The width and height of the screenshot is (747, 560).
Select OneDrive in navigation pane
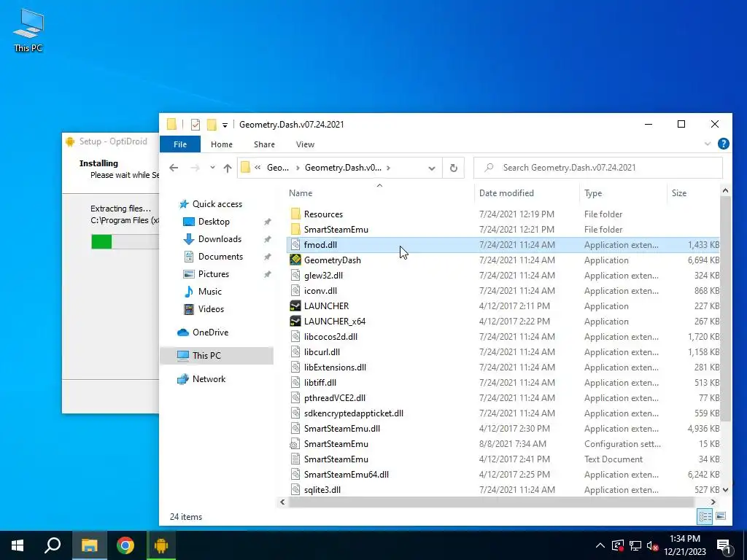click(210, 332)
